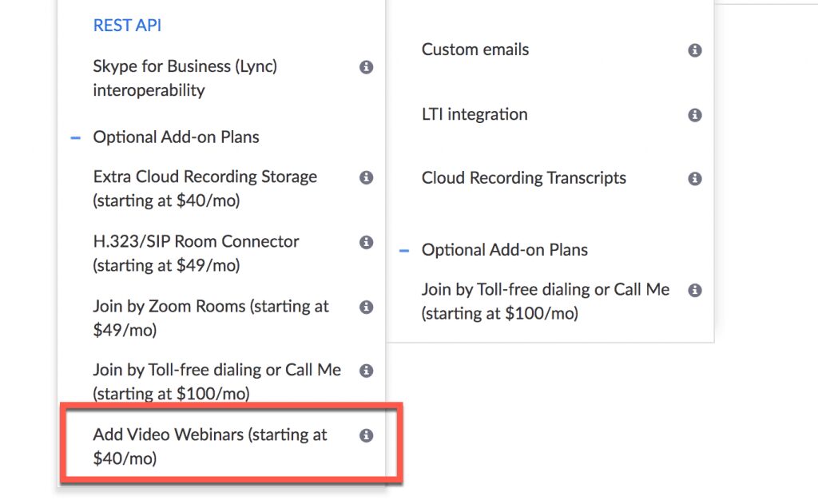View the LTI integration info tooltip
Viewport: 818px width, 504px height.
click(x=695, y=114)
